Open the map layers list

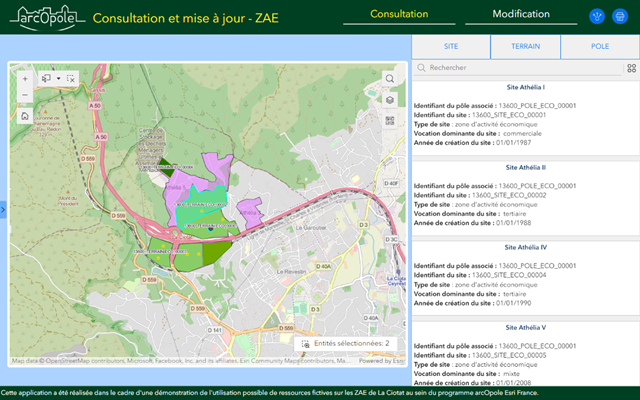(x=390, y=100)
